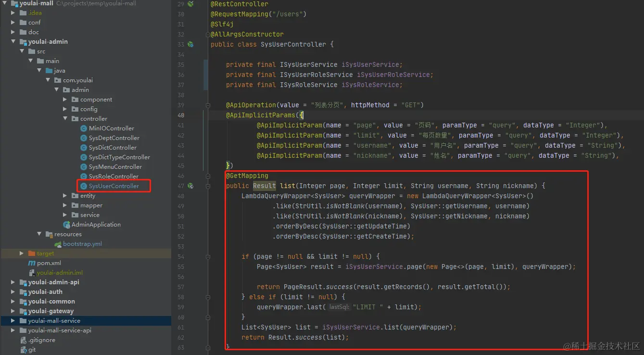Collapse the @ApiOperation annotation fold marker
The image size is (644, 355).
(208, 105)
